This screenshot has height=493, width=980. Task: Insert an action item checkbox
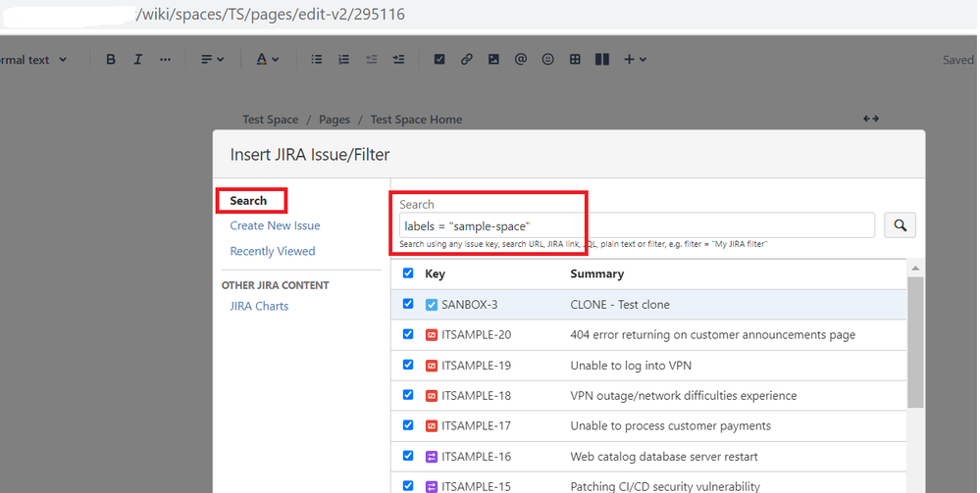[x=439, y=60]
